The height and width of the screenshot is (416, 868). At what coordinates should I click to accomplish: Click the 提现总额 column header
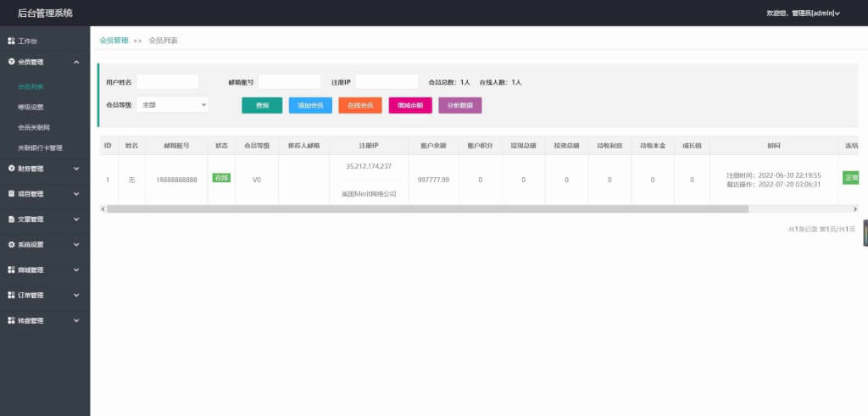pyautogui.click(x=523, y=146)
